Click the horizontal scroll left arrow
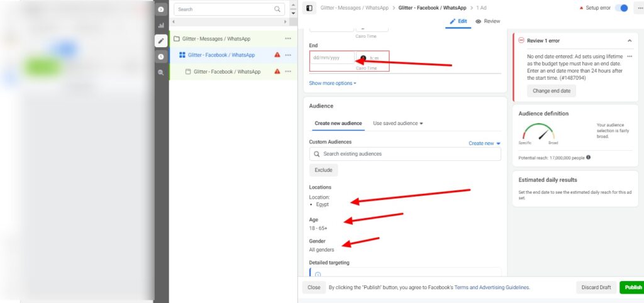Image resolution: width=644 pixels, height=303 pixels. 174,22
